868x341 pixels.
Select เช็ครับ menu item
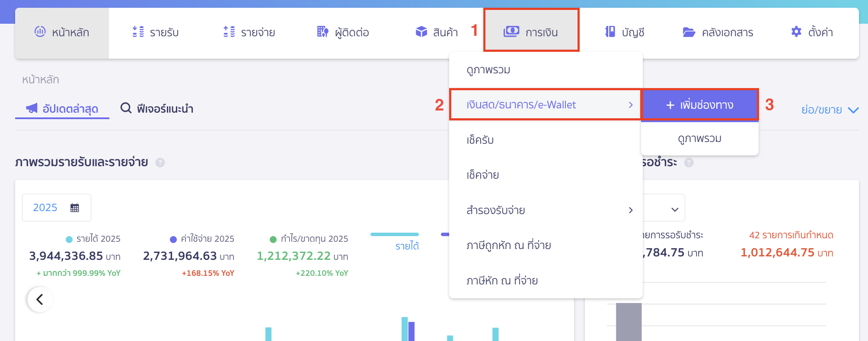pos(546,140)
